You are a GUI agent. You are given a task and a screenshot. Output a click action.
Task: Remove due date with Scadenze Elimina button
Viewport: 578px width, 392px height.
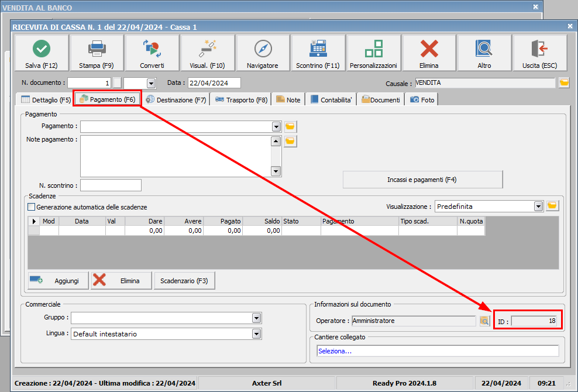coord(121,281)
